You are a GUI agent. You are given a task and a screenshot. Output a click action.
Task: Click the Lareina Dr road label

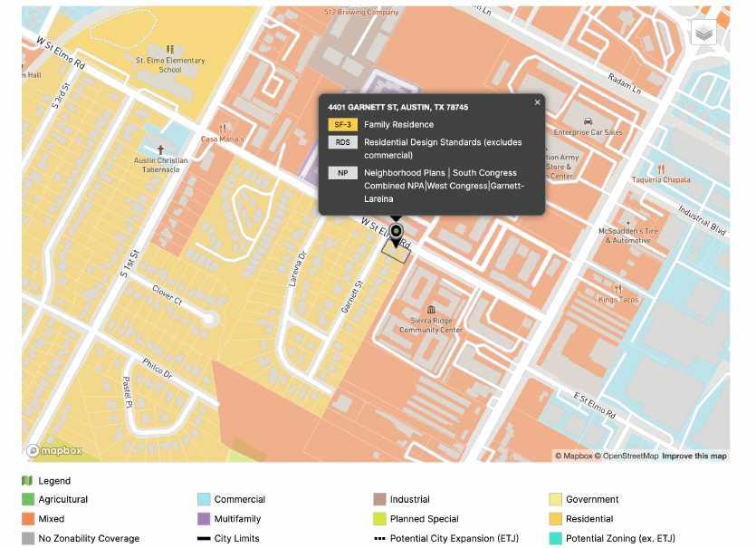[297, 269]
